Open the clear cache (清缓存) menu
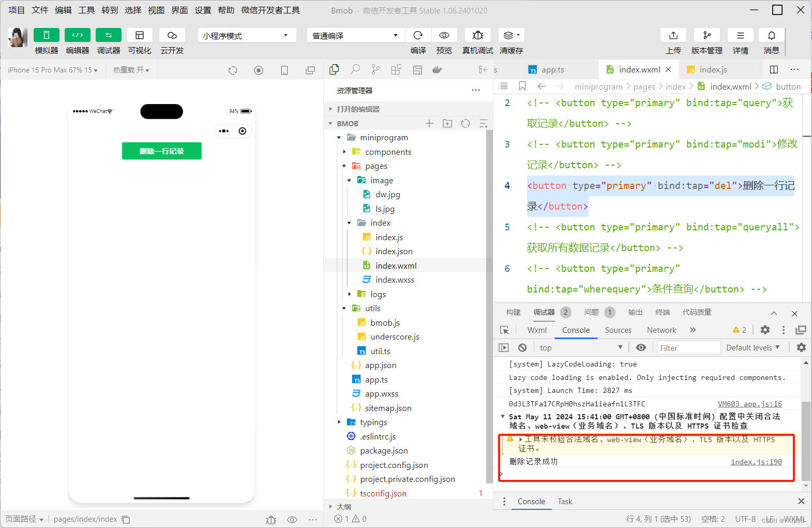The image size is (812, 528). coord(512,35)
